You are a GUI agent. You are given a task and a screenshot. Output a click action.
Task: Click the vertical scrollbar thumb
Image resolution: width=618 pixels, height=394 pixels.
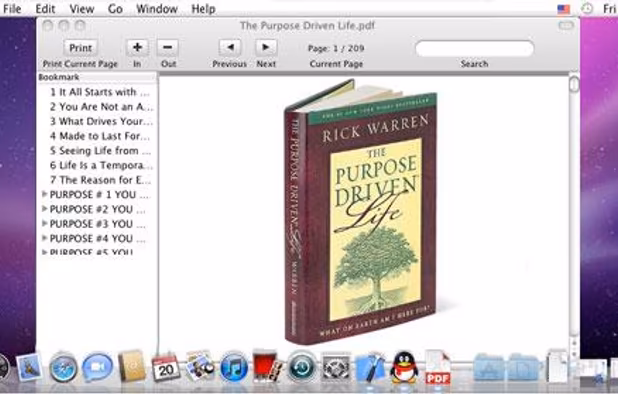(574, 84)
